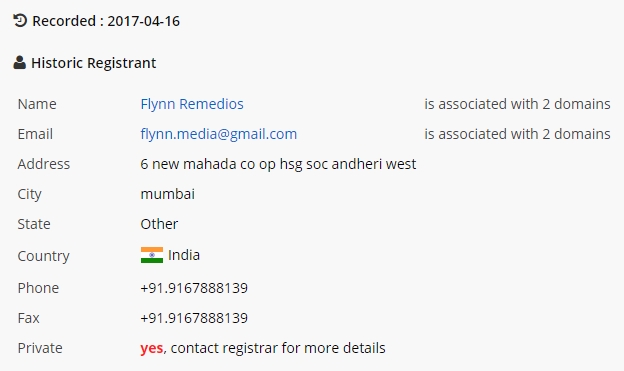Click the country name India

[184, 255]
